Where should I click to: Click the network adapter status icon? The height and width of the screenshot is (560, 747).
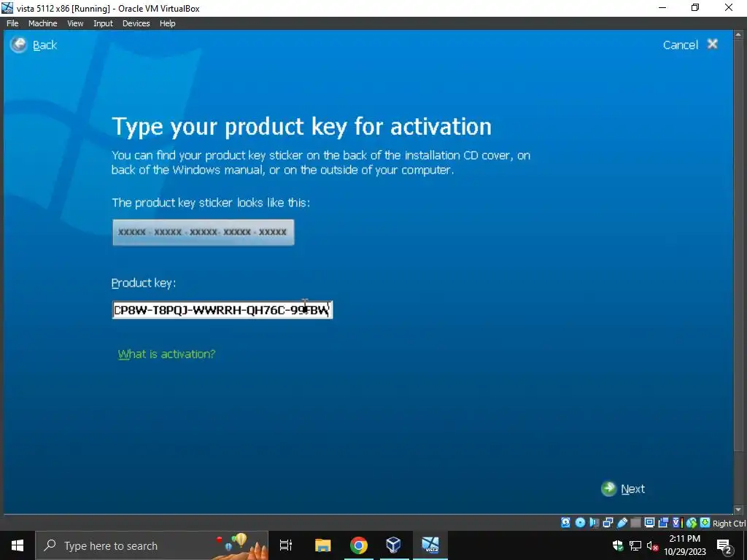(x=608, y=523)
